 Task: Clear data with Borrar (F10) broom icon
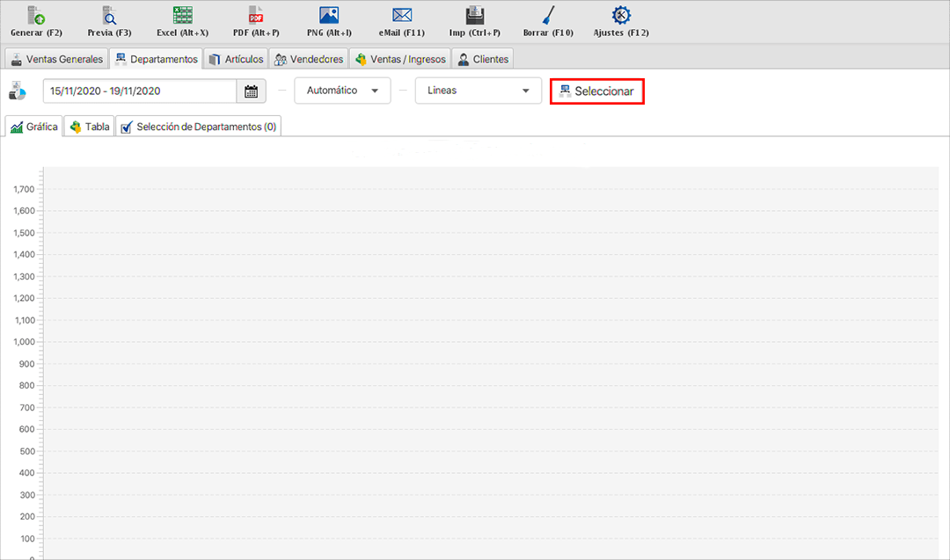click(x=548, y=16)
